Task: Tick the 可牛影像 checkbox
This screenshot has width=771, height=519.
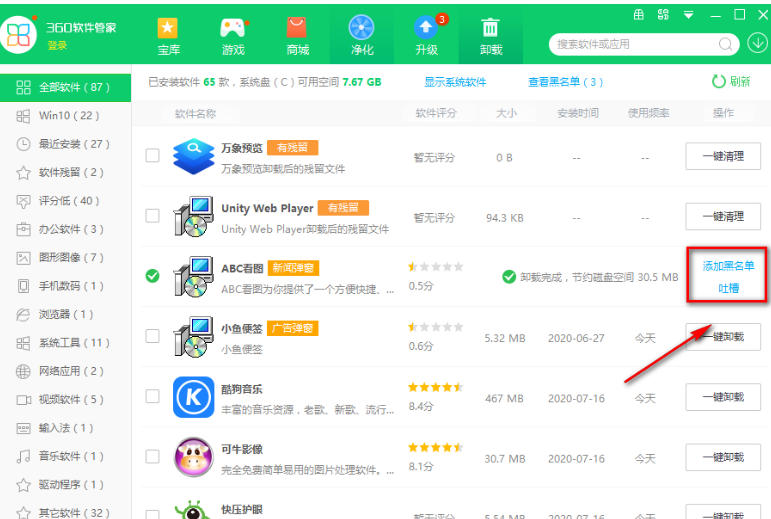Action: tap(152, 456)
